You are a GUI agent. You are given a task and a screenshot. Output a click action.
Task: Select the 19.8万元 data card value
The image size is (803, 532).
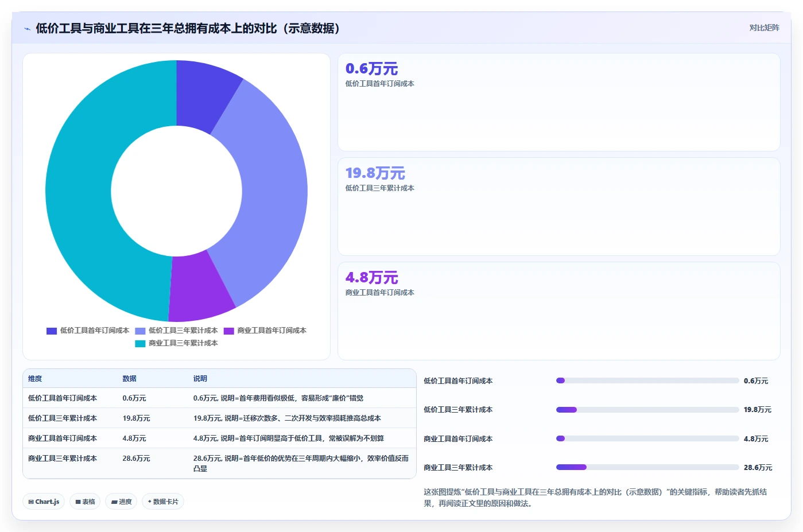click(x=375, y=173)
